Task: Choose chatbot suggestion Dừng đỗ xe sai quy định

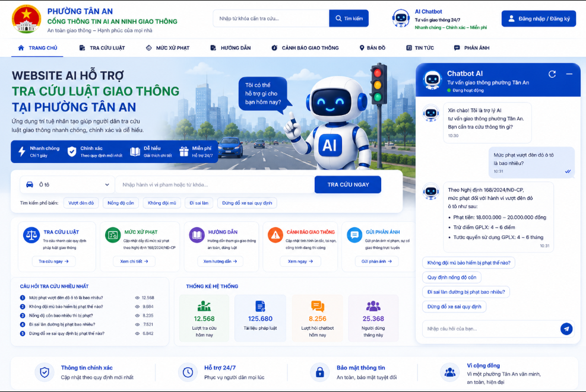Action: pyautogui.click(x=454, y=306)
